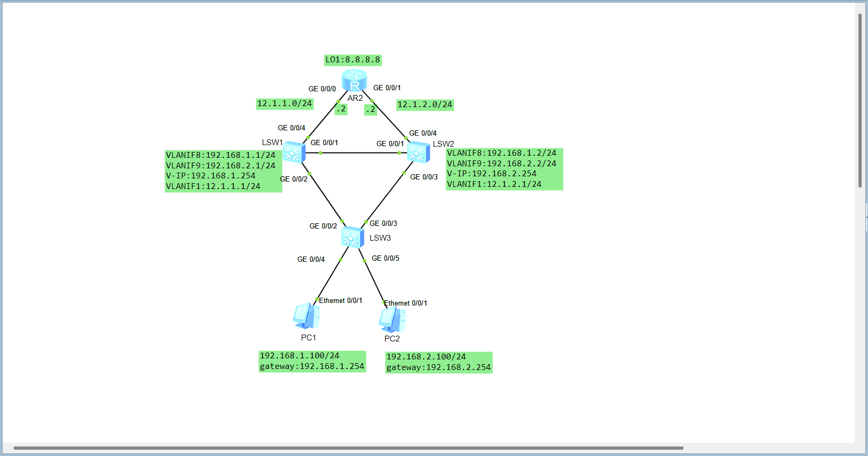Select the LSW2 switch icon
This screenshot has width=868, height=456.
pos(418,152)
